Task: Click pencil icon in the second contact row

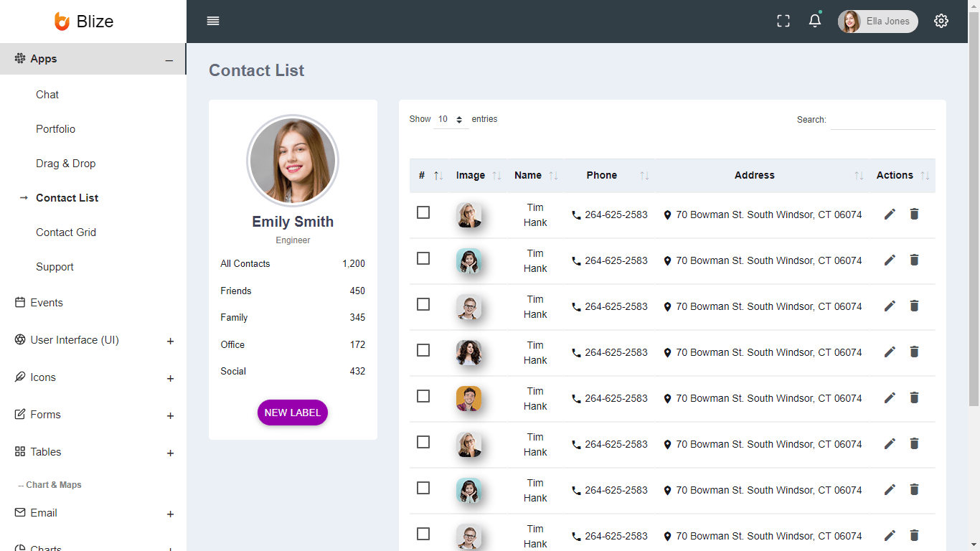Action: (x=890, y=260)
